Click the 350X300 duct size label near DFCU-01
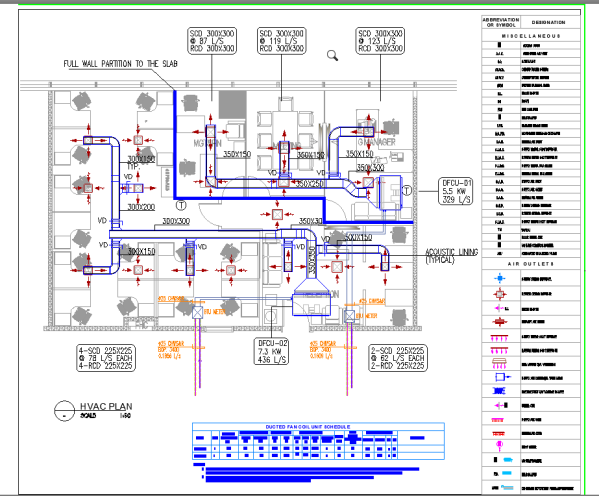The width and height of the screenshot is (599, 496). click(370, 167)
